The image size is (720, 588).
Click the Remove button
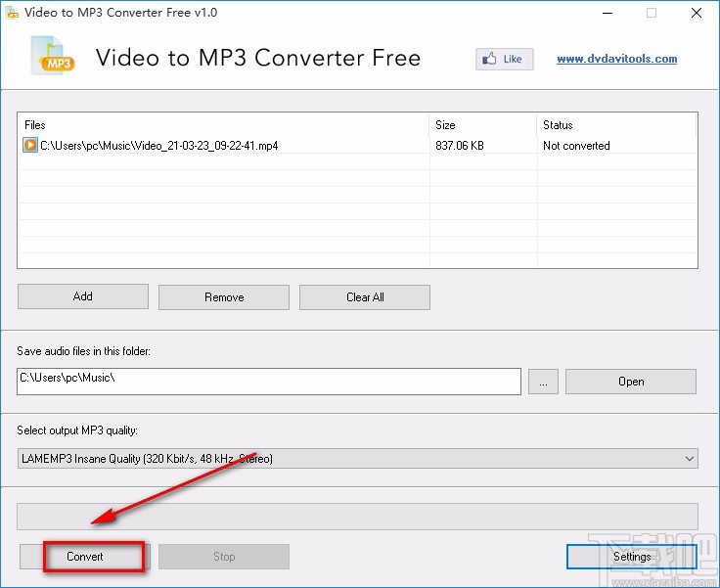pos(224,297)
